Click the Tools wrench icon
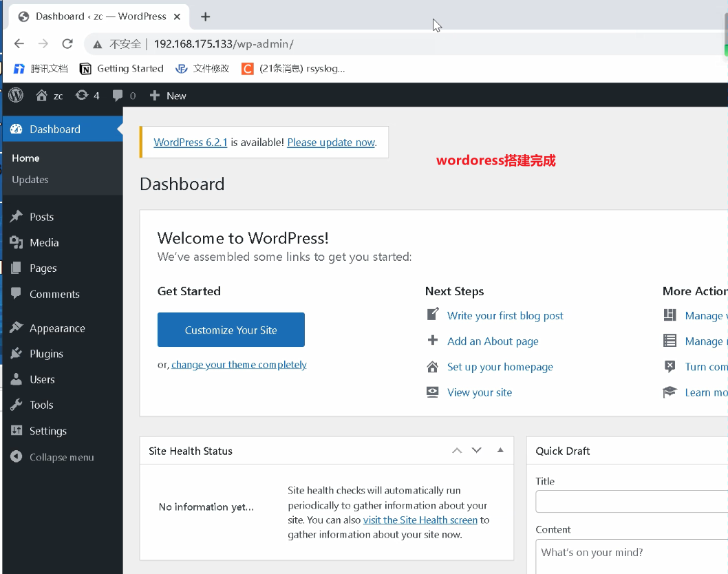The width and height of the screenshot is (728, 574). click(17, 405)
